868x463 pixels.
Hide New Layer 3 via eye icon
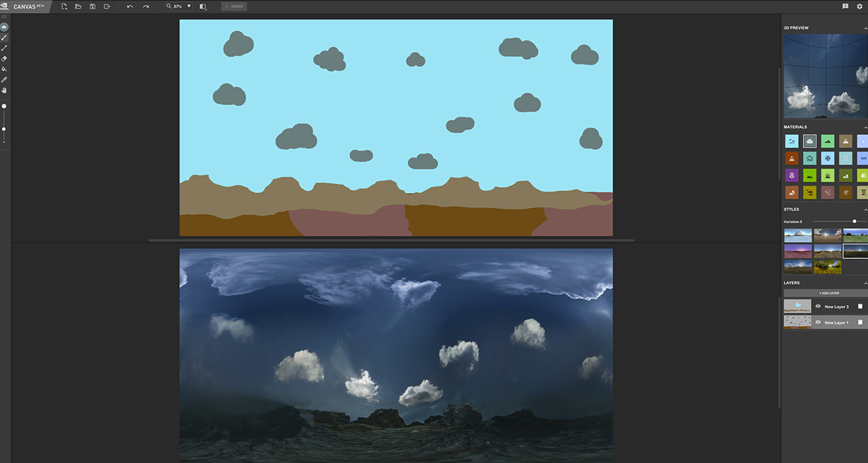click(818, 306)
